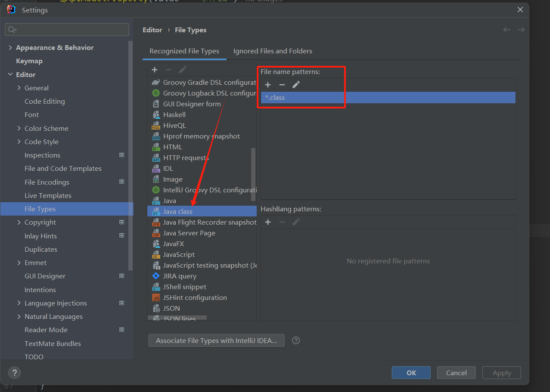Switch to Recognized File Types tab
Screen dimensions: 550x392
coord(184,51)
